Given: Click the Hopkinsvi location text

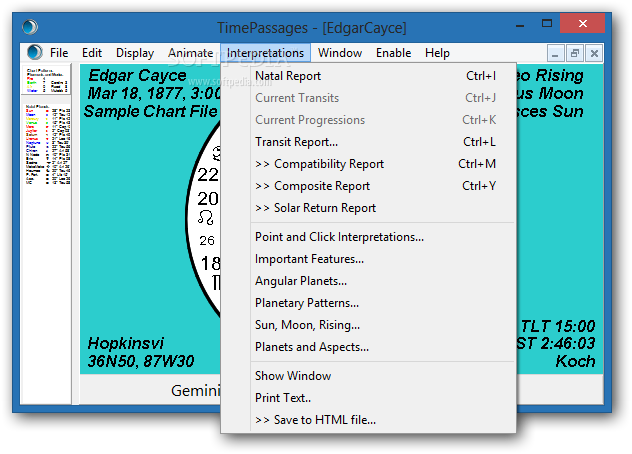Looking at the screenshot, I should [x=126, y=344].
